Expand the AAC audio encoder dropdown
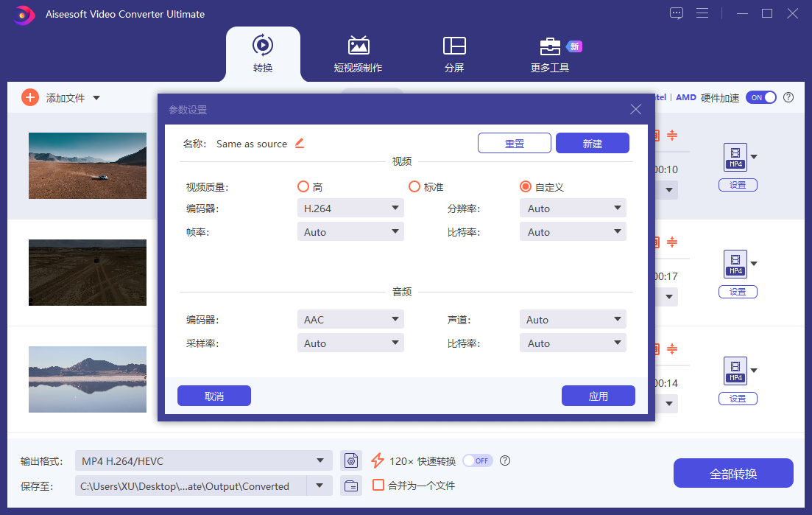The width and height of the screenshot is (812, 515). coord(350,320)
